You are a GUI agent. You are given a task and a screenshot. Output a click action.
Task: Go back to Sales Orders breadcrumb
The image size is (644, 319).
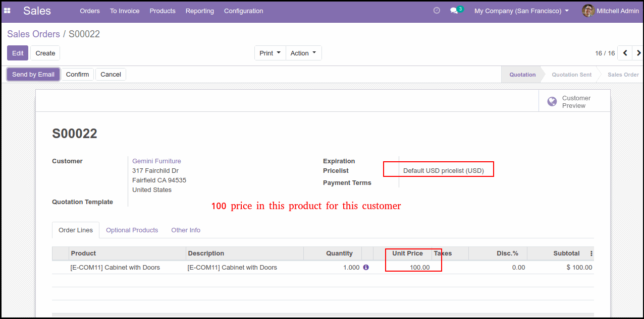[x=33, y=34]
